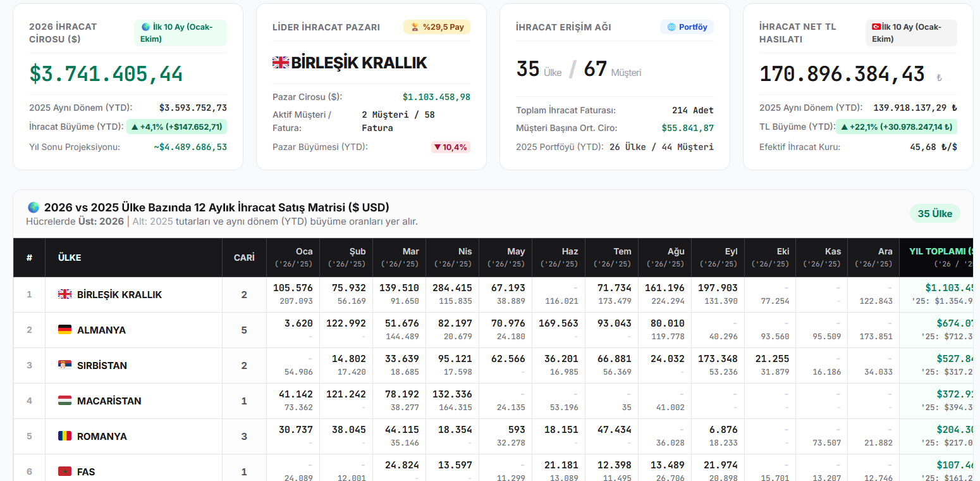Click the 132.336 Nisan value for MACARİSTAN
Screen dimensions: 980x481
click(452, 394)
